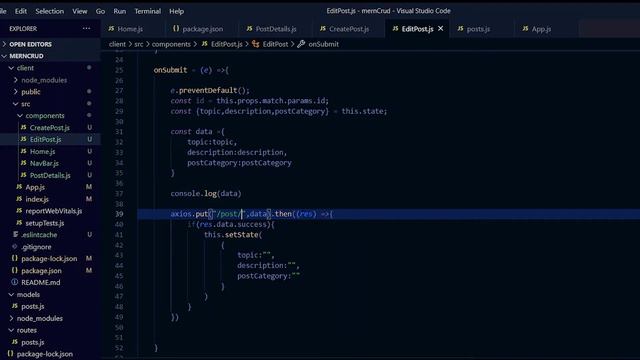This screenshot has width=640, height=360.
Task: Click JS icon of Home.js in explorer
Action: click(23, 151)
